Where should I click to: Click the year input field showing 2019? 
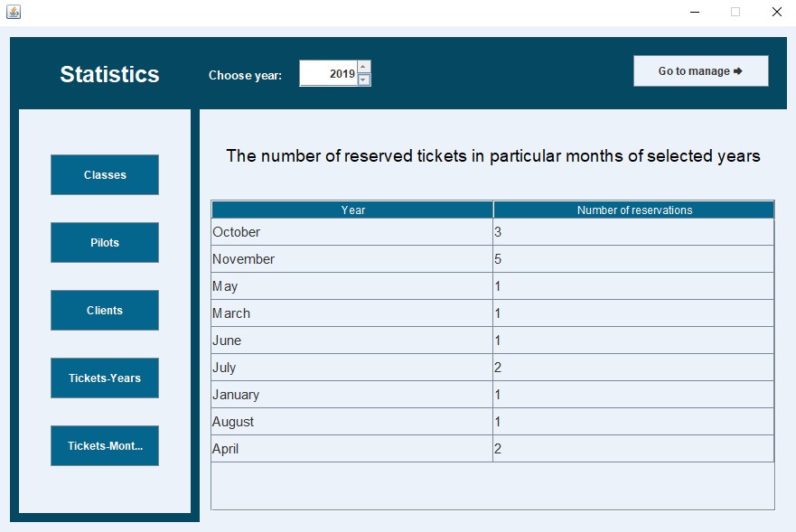(x=329, y=73)
